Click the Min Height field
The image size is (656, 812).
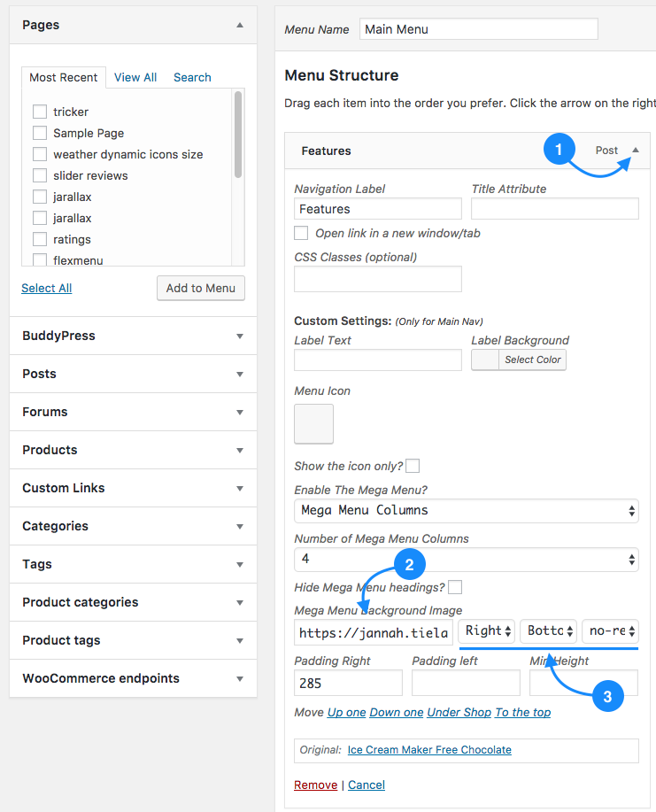tap(583, 683)
